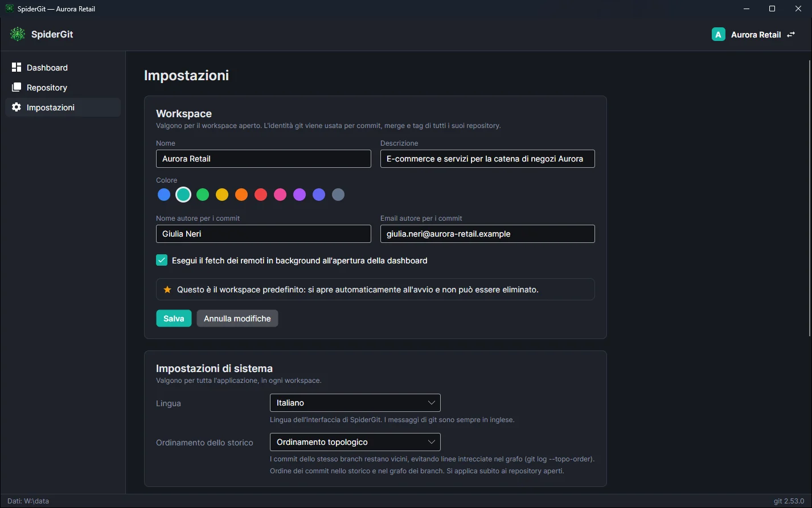Click the 'Ordinamento dello storico' label
The width and height of the screenshot is (812, 508).
(204, 443)
